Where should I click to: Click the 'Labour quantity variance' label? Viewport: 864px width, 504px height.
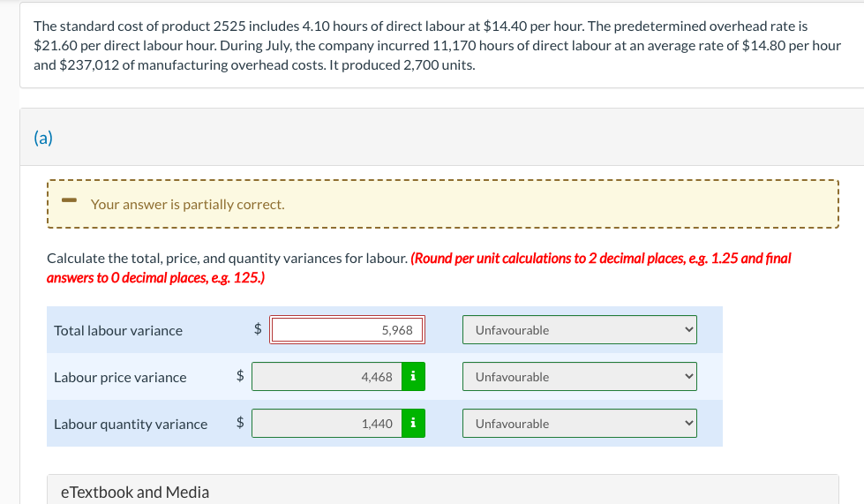(131, 425)
